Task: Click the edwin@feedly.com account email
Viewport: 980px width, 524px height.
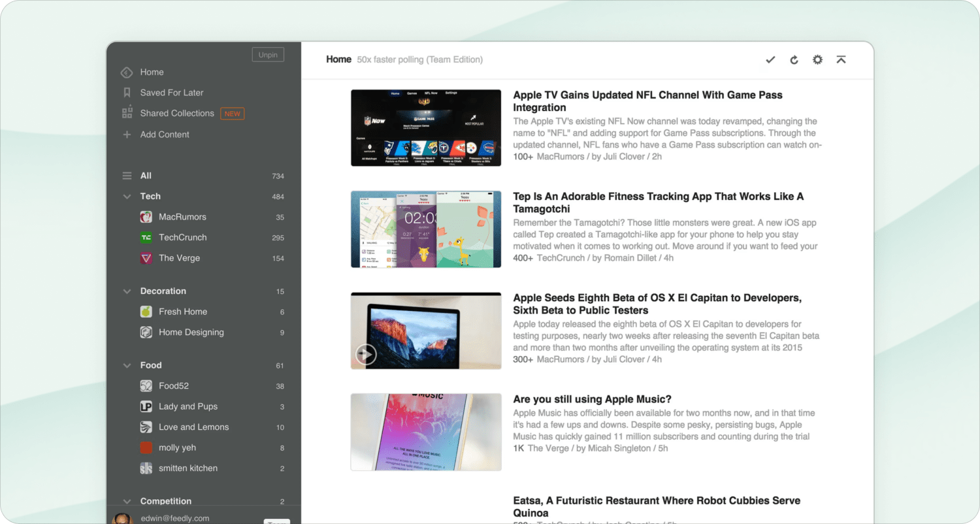Action: (x=175, y=519)
